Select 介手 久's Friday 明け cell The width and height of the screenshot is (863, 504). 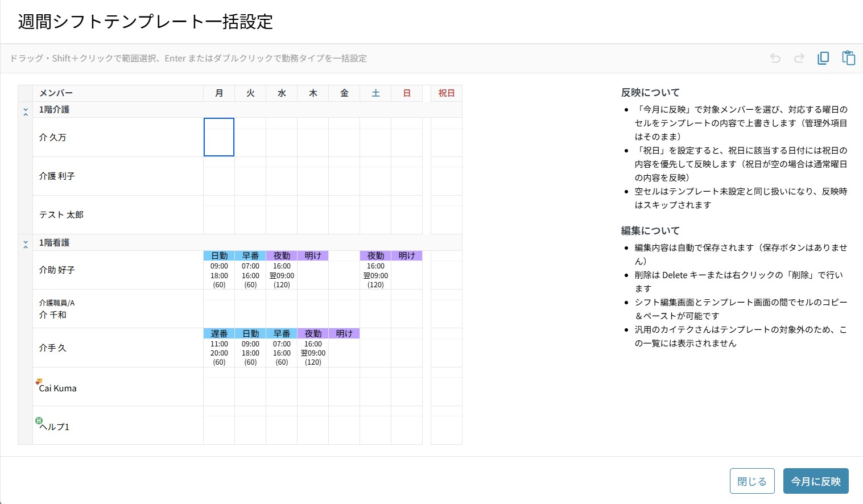point(344,348)
